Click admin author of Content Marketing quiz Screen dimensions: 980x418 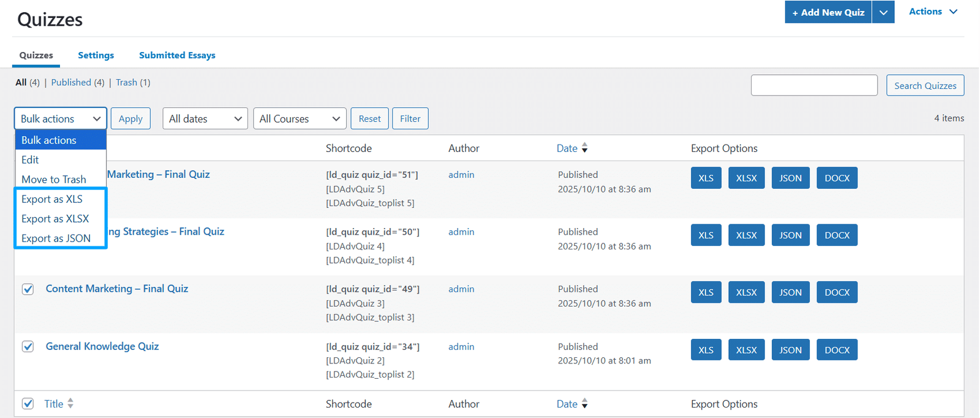[x=461, y=289]
